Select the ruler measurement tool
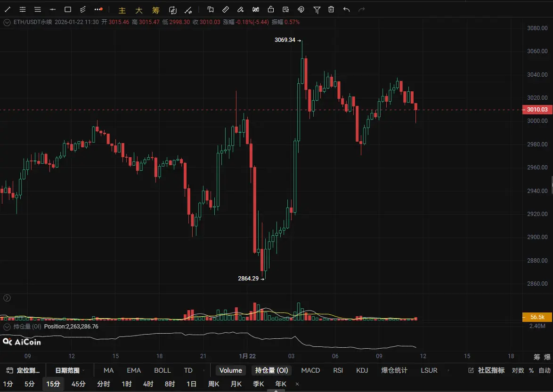This screenshot has width=553, height=392. 226,9
